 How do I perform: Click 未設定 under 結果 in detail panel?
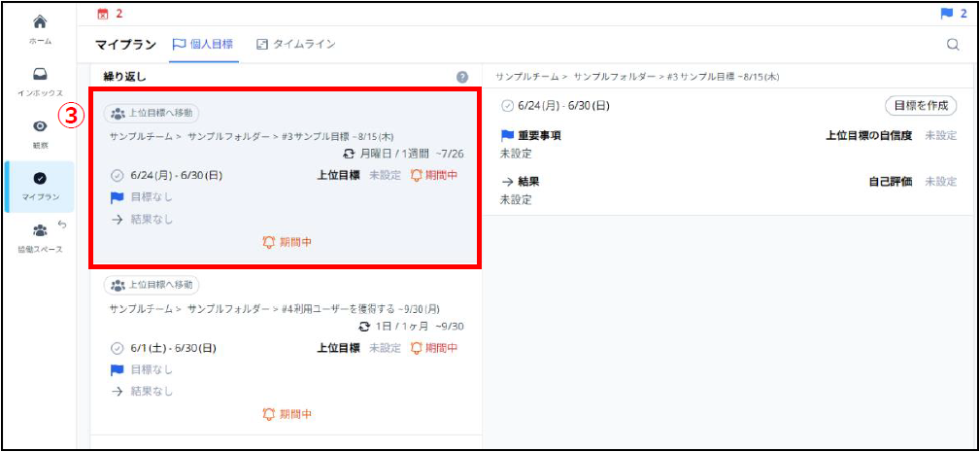516,200
